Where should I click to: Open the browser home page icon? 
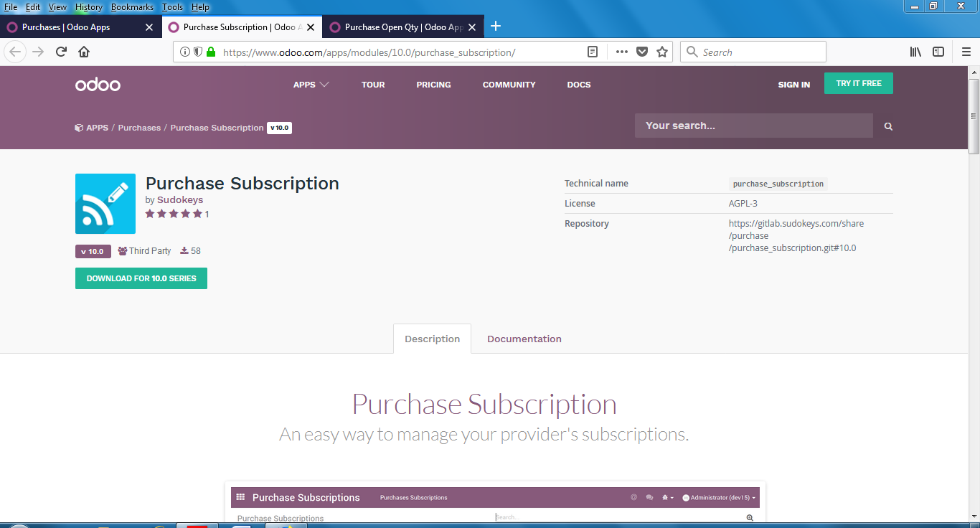[x=84, y=52]
